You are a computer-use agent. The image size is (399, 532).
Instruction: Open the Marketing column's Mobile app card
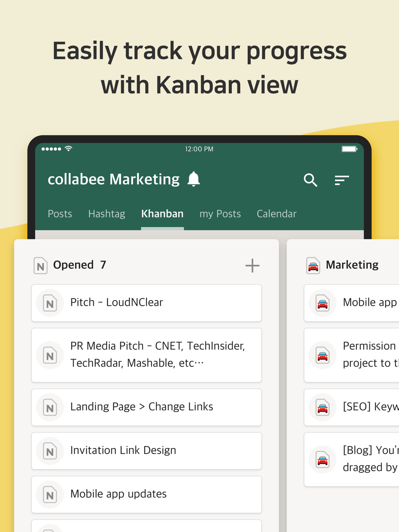tap(352, 303)
